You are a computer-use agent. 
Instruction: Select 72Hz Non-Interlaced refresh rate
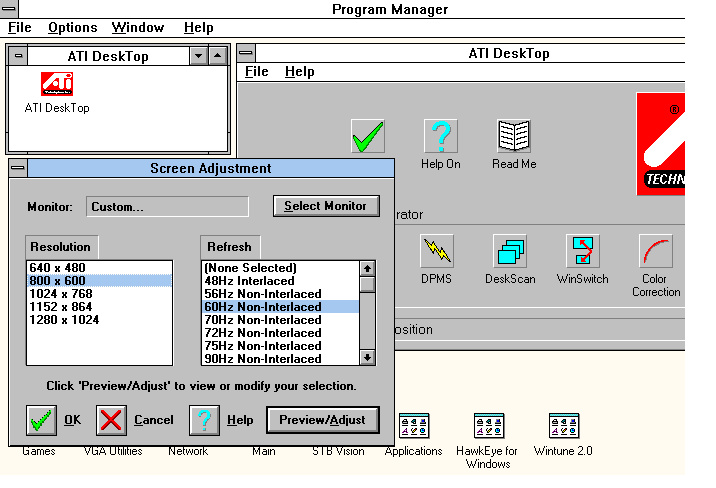click(x=280, y=333)
